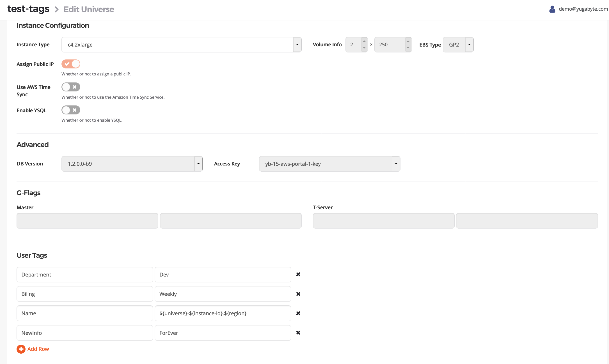
Task: Click the Instance Type label
Action: coord(33,45)
